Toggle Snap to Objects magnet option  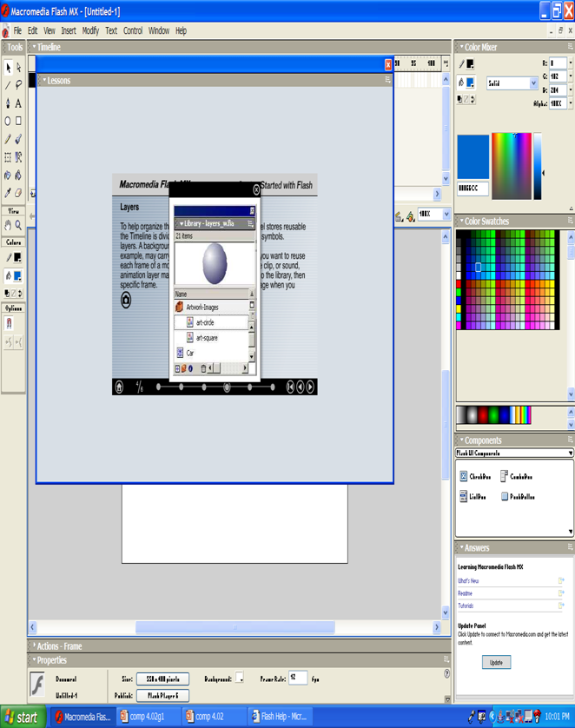pyautogui.click(x=9, y=324)
